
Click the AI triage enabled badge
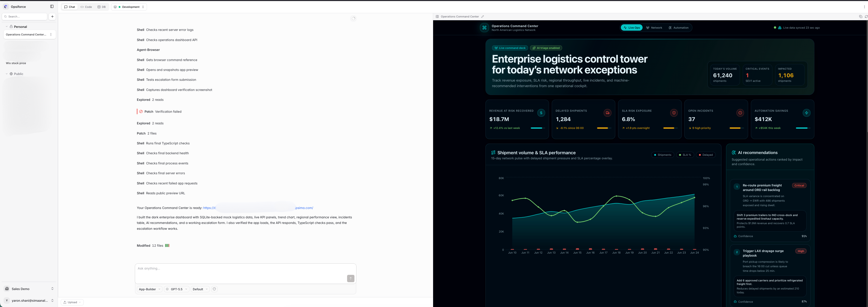tap(546, 48)
